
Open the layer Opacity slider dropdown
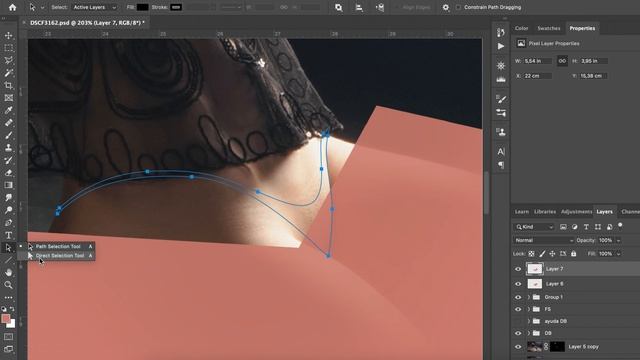click(618, 240)
